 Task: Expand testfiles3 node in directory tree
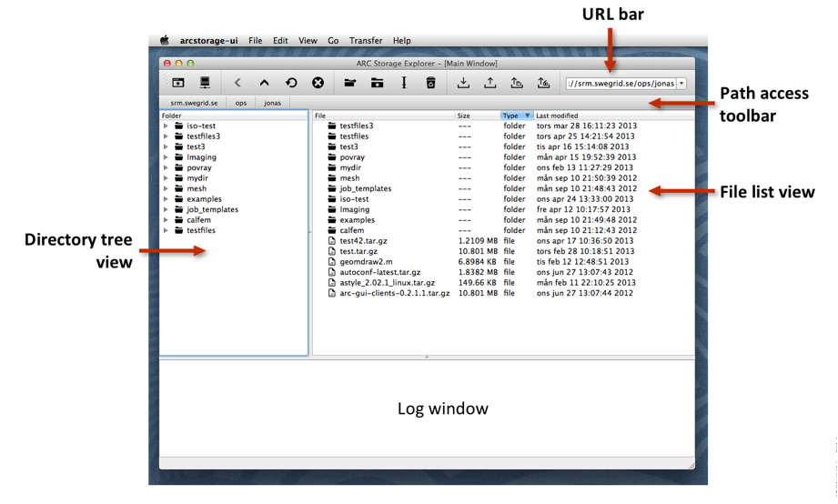pos(166,136)
